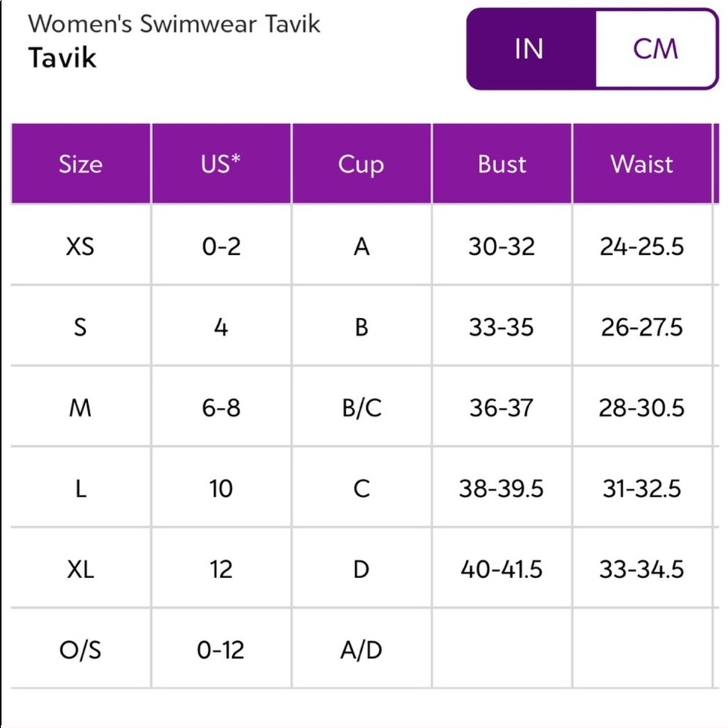Select the O/S size cell
Viewport: 728px width, 728px height.
pos(80,650)
